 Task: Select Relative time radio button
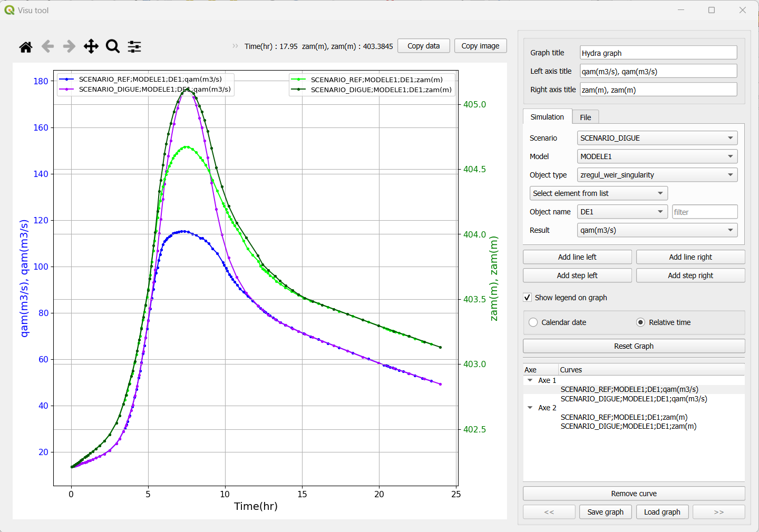tap(641, 322)
